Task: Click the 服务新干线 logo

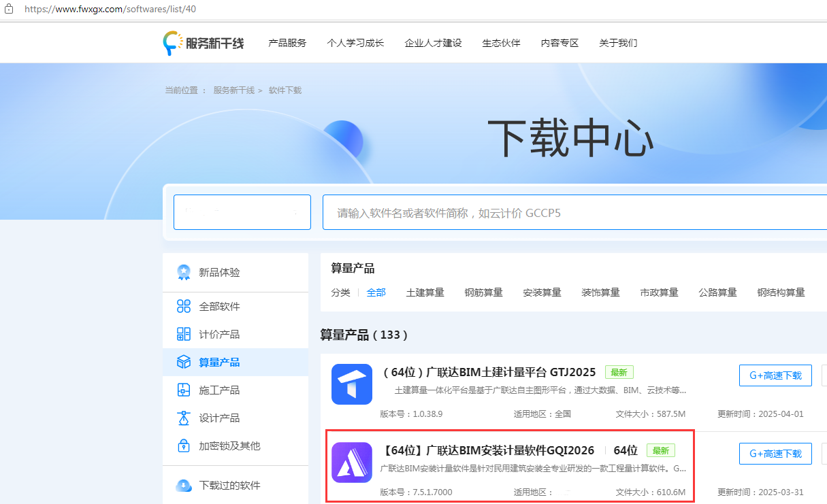Action: pos(204,43)
